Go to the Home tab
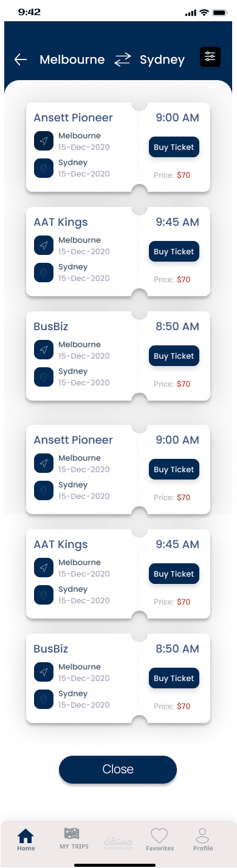Viewport: 237px width, 868px height. 26,839
